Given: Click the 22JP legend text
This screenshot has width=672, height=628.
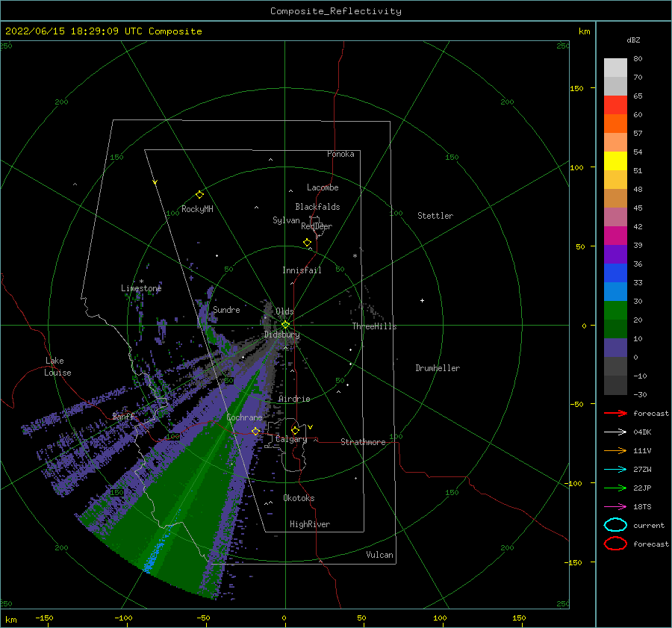Looking at the screenshot, I should coord(642,488).
